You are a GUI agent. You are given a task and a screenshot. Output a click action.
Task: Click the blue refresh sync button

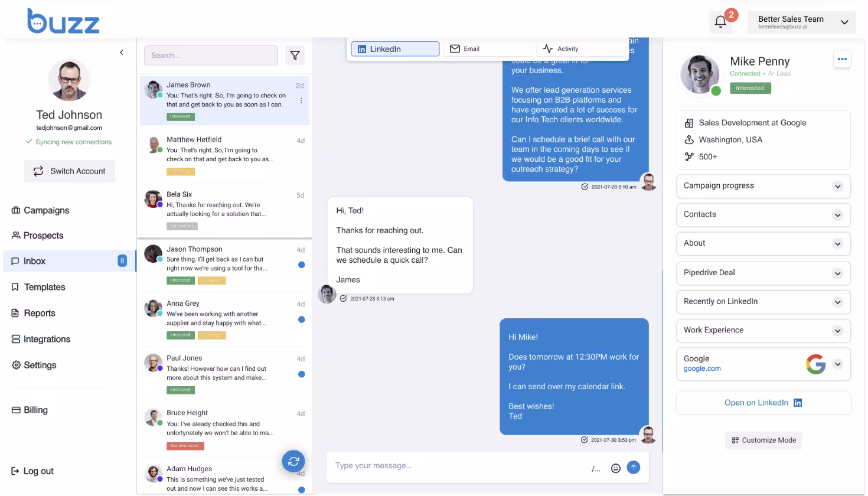pyautogui.click(x=293, y=461)
